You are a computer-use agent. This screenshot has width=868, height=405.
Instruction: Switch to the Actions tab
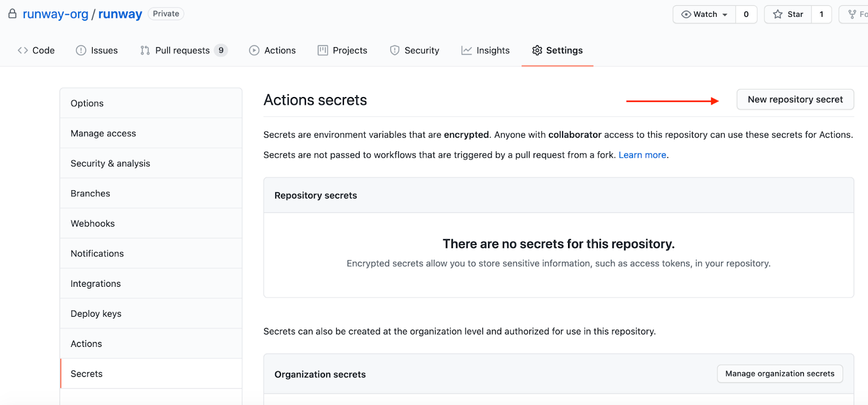(x=272, y=50)
